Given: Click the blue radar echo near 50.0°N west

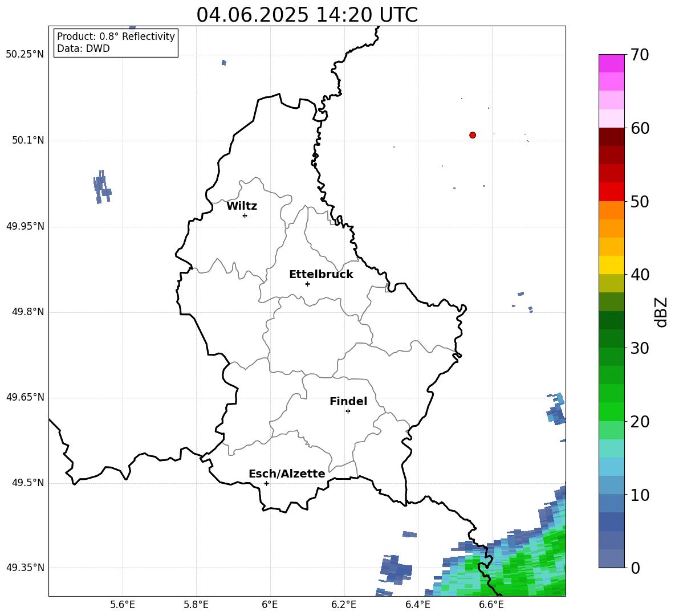Looking at the screenshot, I should tap(102, 187).
